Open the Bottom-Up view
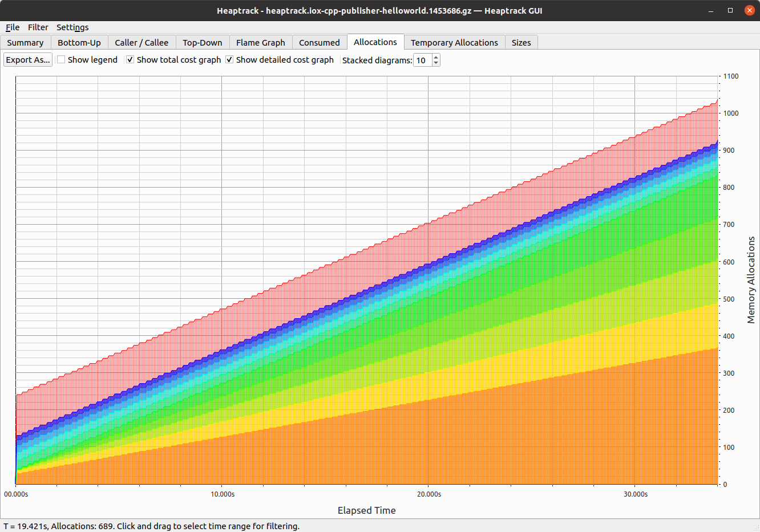760x532 pixels. (79, 42)
